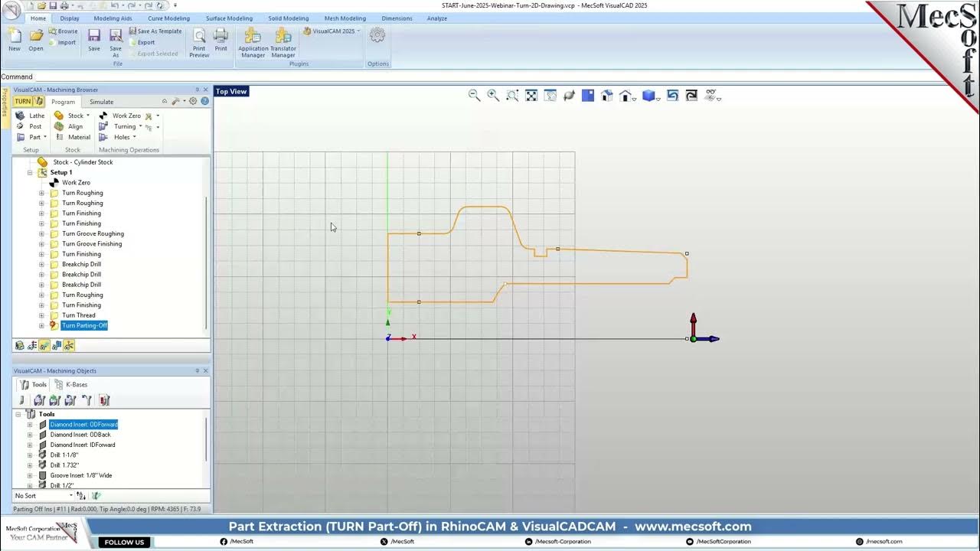
Task: Open the Stock dropdown menu
Action: click(x=87, y=116)
